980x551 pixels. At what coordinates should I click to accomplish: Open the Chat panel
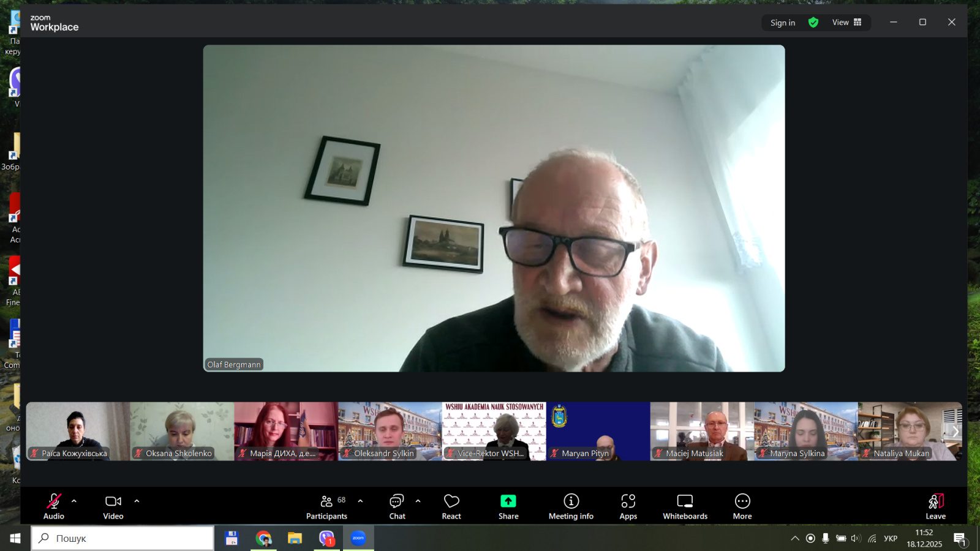click(x=397, y=507)
